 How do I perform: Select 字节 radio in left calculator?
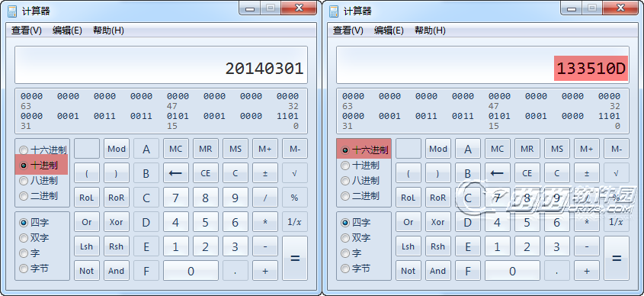(34, 269)
